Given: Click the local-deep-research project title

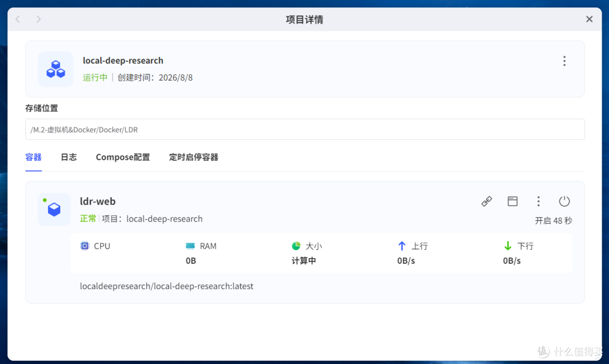Looking at the screenshot, I should tap(123, 60).
